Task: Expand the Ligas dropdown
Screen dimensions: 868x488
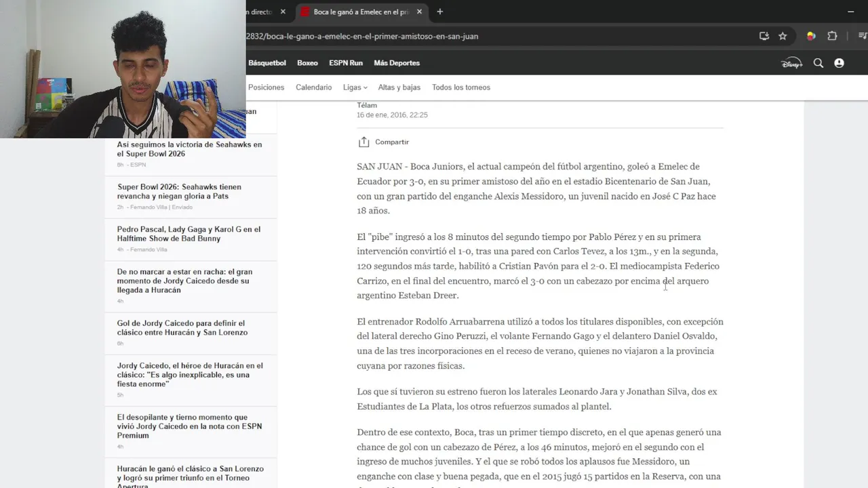Action: 355,87
